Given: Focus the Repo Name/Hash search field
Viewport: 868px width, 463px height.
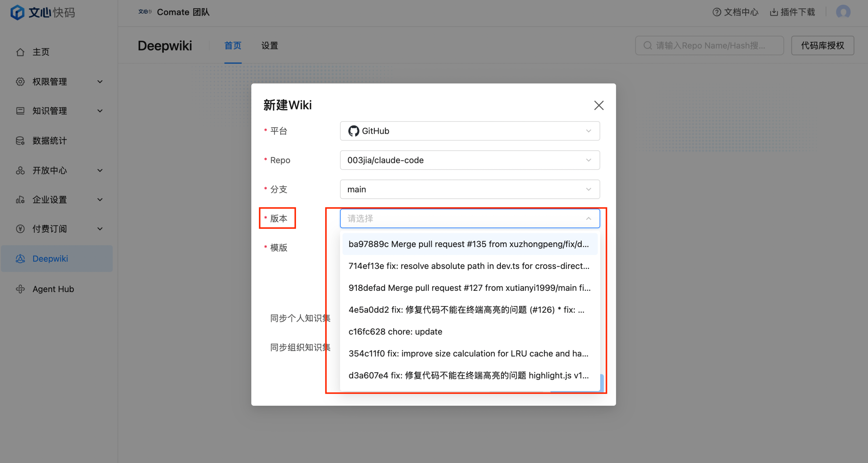Looking at the screenshot, I should tap(709, 45).
